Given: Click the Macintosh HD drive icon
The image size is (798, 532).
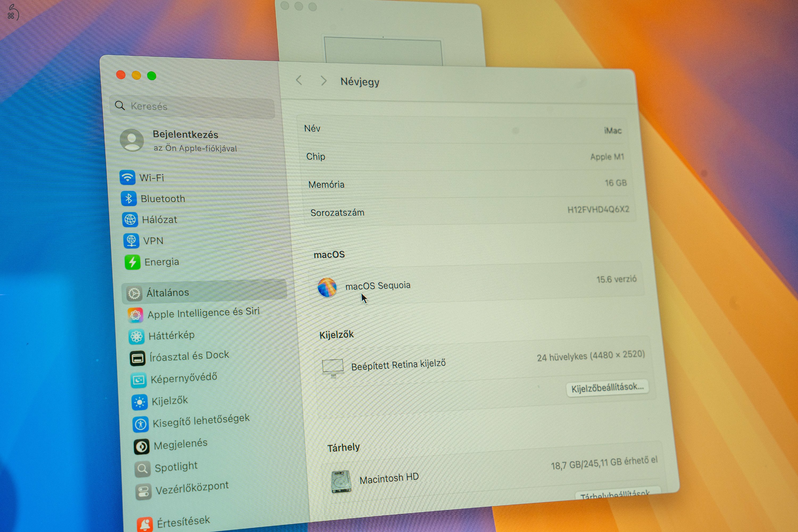Looking at the screenshot, I should (341, 481).
